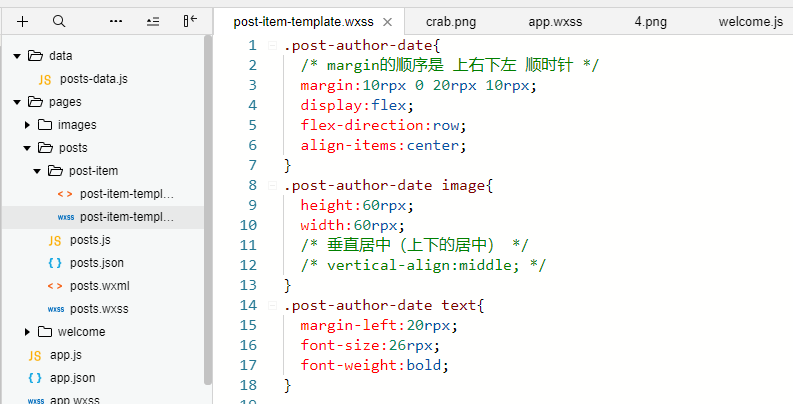This screenshot has height=404, width=793.
Task: Close the post-item-template.wxss tab
Action: tap(387, 22)
